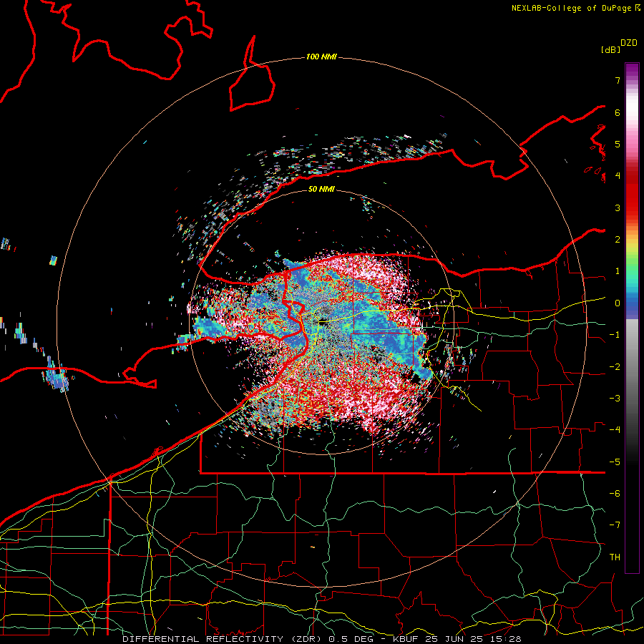The height and width of the screenshot is (644, 644).
Task: Select the -6 dB scale label
Action: [x=615, y=494]
